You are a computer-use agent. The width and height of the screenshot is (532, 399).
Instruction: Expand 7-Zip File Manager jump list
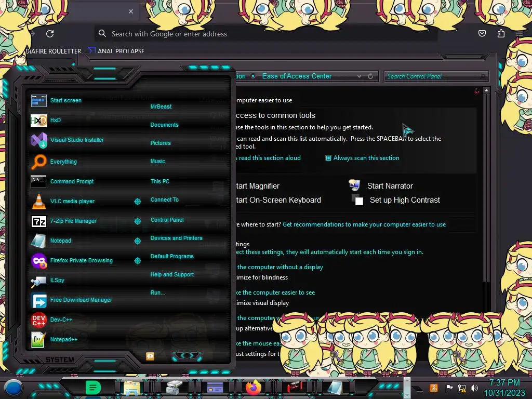pyautogui.click(x=137, y=221)
